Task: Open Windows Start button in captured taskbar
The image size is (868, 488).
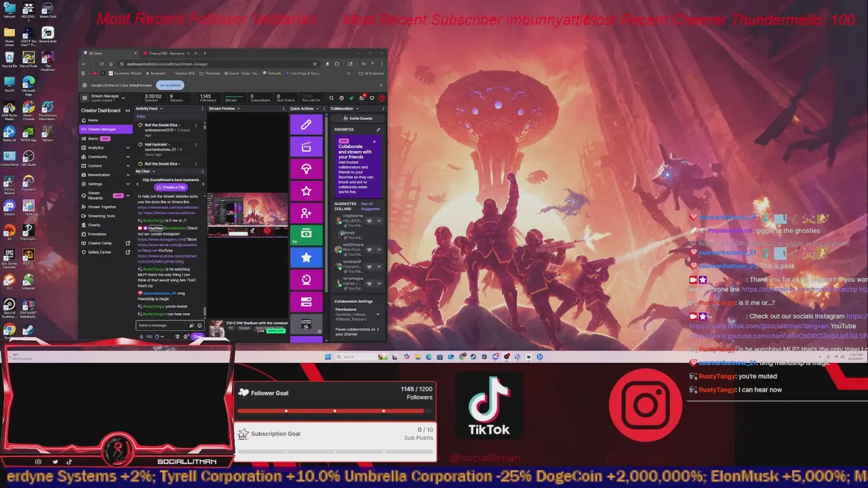Action: (328, 357)
